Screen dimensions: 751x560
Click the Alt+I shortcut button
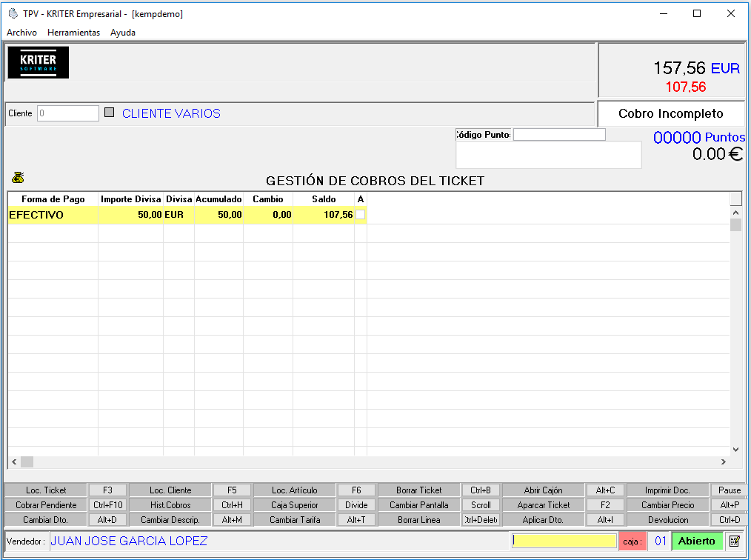coord(605,520)
